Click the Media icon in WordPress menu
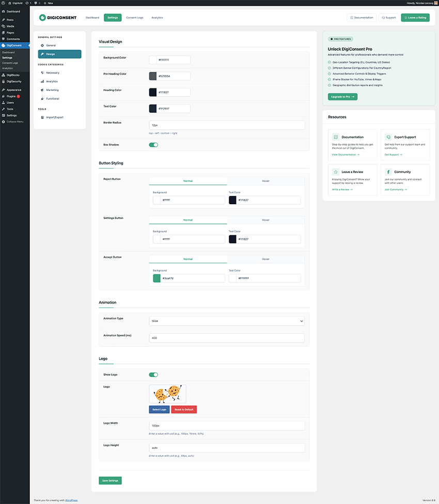The image size is (439, 504). [x=3, y=26]
